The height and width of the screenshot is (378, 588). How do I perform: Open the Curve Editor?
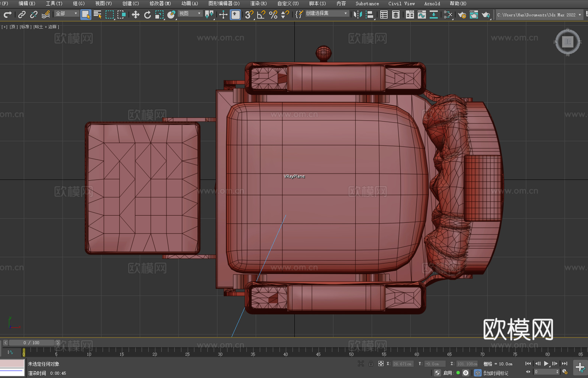click(x=422, y=14)
